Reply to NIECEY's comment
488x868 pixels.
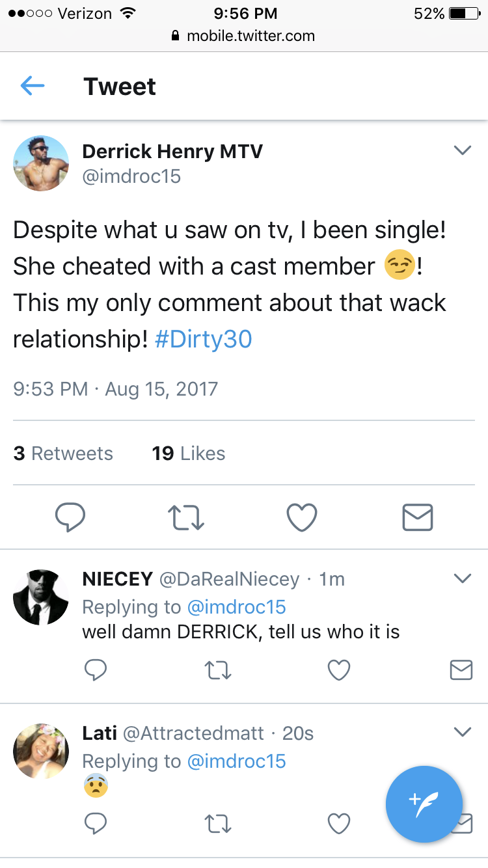(x=96, y=670)
